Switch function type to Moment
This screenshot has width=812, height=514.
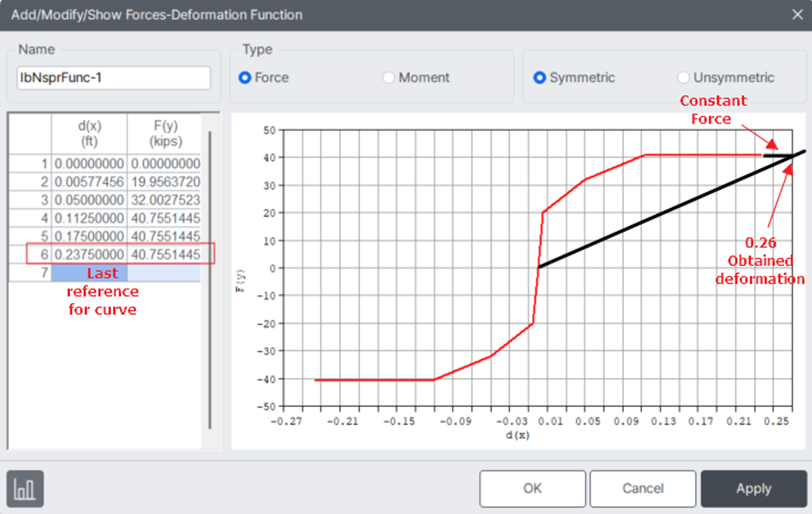(388, 77)
